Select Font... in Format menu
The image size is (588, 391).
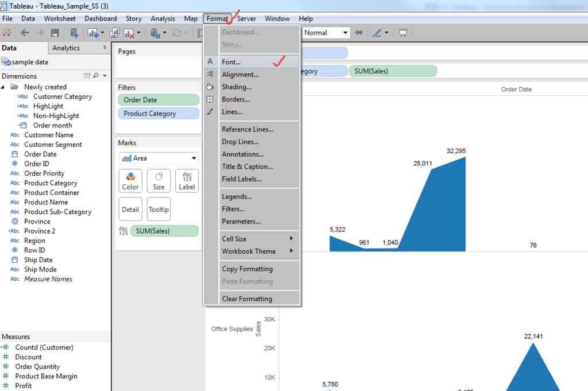pos(252,62)
